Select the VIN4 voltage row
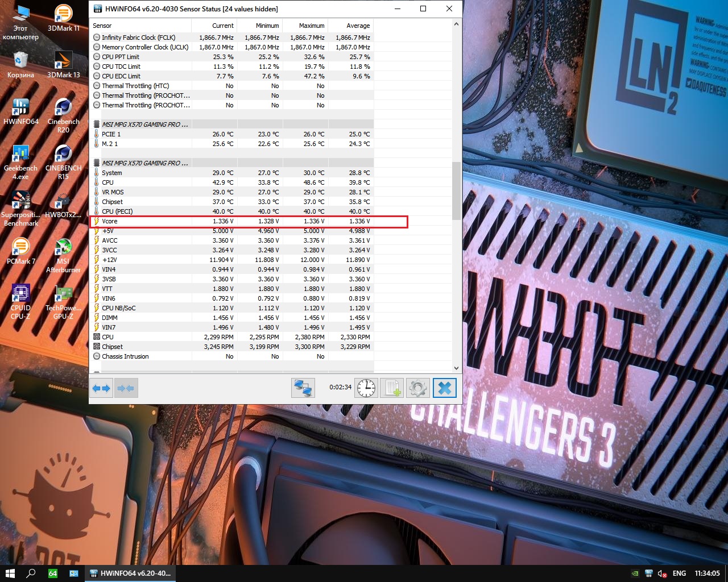 pyautogui.click(x=231, y=269)
